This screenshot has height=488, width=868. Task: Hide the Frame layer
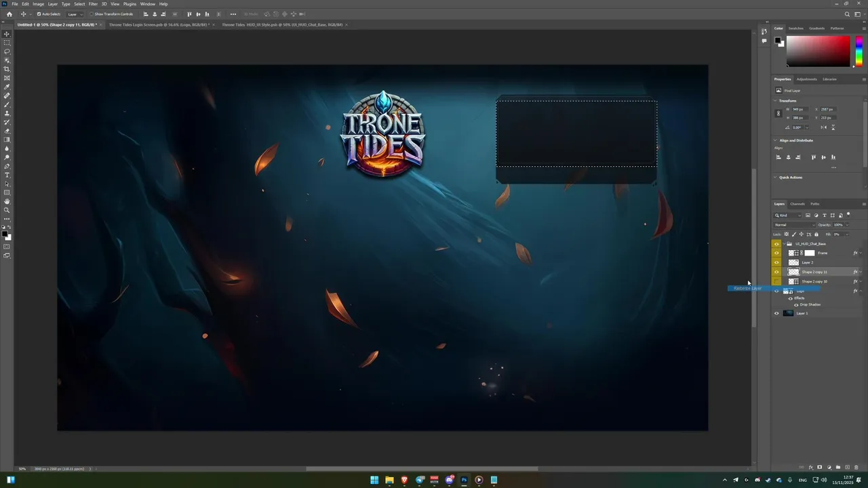click(x=776, y=253)
